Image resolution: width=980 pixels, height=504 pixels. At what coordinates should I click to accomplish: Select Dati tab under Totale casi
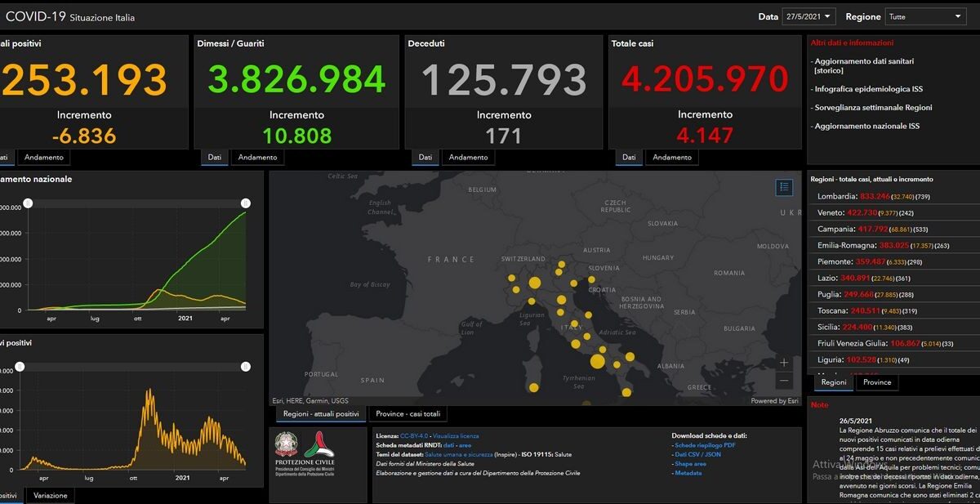coord(629,158)
